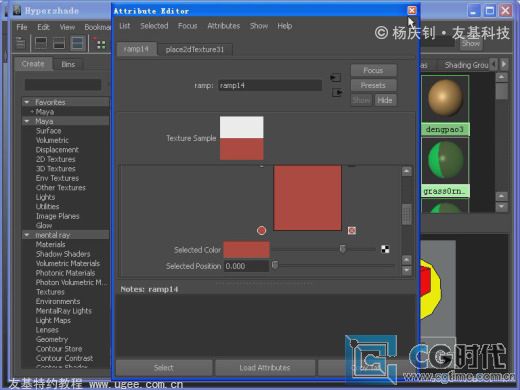Click the ramp name input field

click(x=270, y=85)
